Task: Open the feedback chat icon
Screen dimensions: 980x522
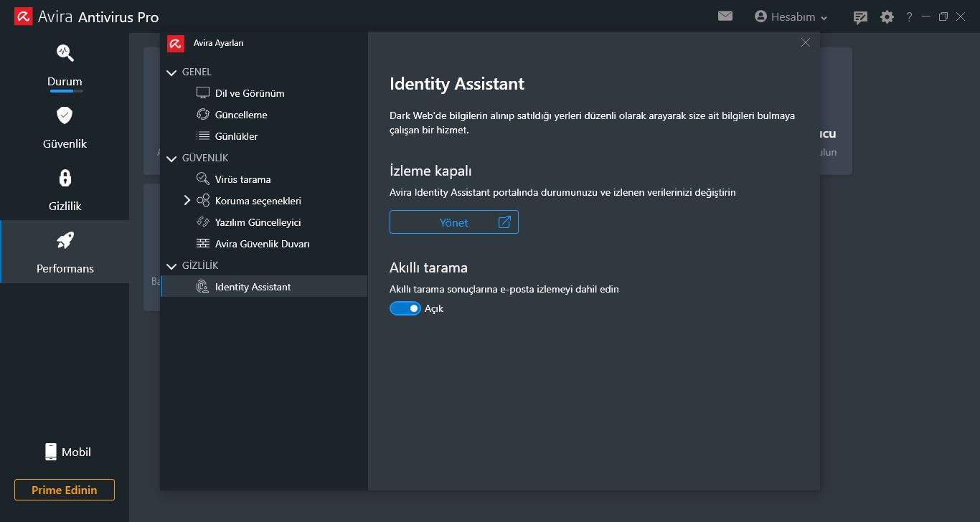Action: pyautogui.click(x=860, y=17)
